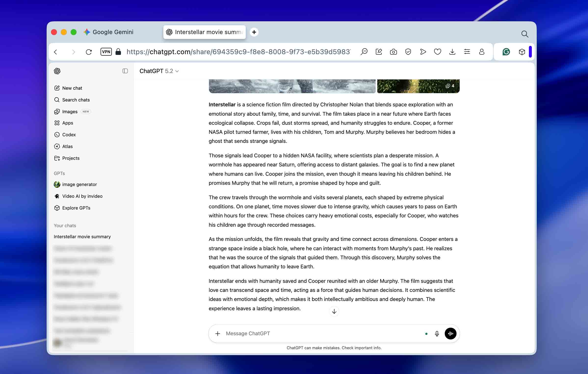Image resolution: width=588 pixels, height=374 pixels.
Task: Expand the ChatGPT 5.2 model dropdown
Action: click(x=159, y=71)
